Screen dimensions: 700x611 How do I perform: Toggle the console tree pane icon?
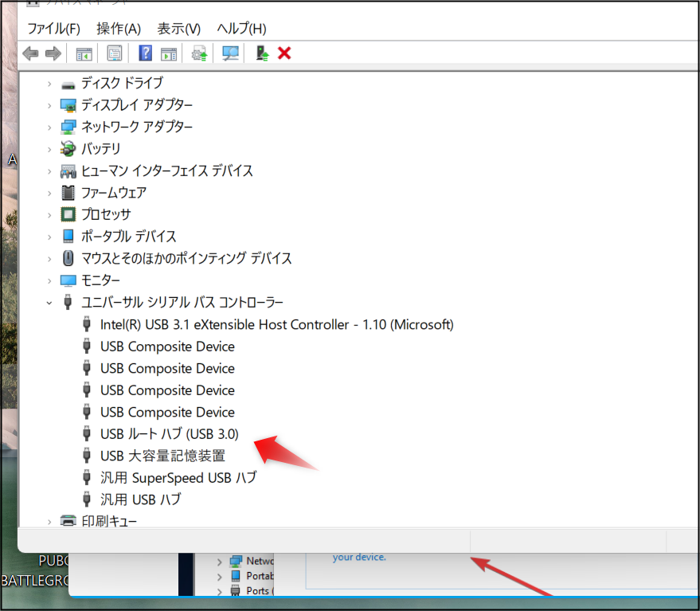tap(84, 53)
